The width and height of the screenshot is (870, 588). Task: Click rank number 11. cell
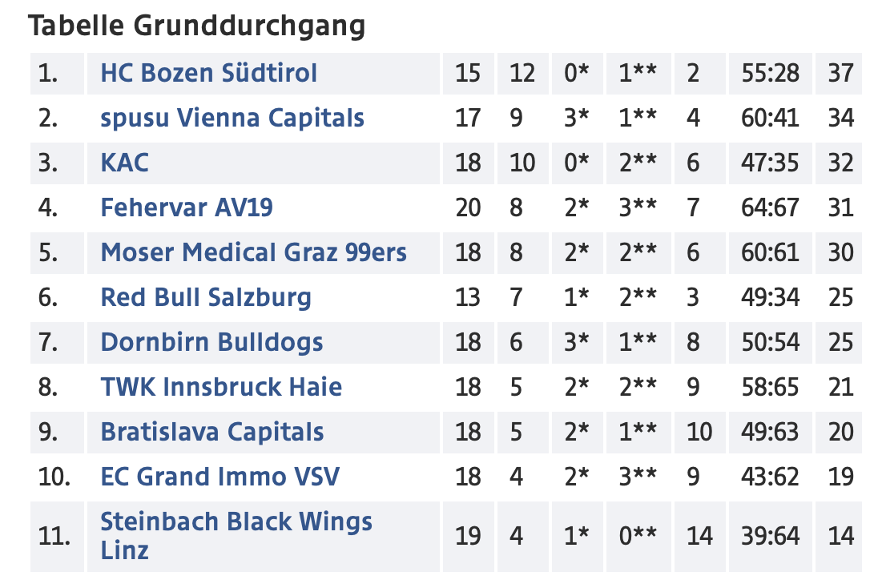(57, 537)
